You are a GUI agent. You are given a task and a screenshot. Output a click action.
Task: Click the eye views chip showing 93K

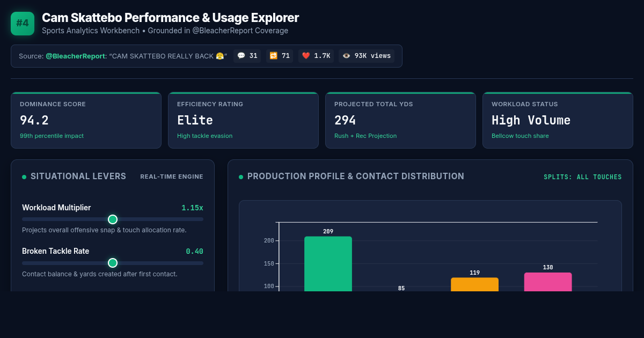coord(367,56)
